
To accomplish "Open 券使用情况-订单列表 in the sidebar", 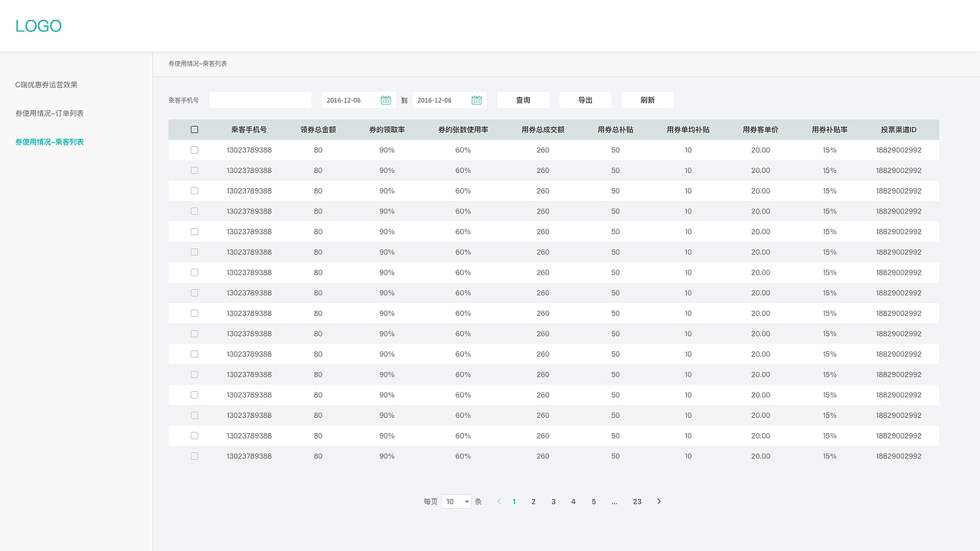I will tap(50, 113).
